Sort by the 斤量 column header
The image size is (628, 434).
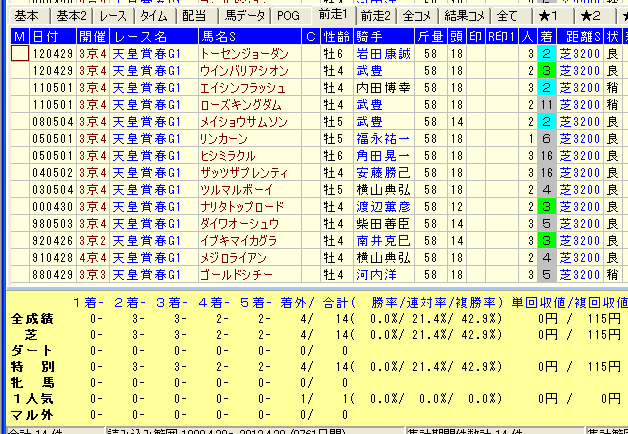[x=431, y=36]
